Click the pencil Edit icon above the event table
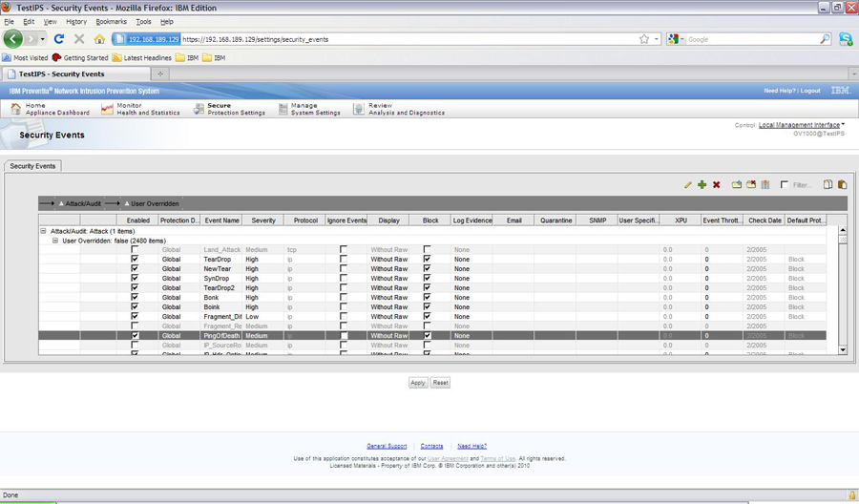Viewport: 859px width, 504px height. [x=688, y=185]
